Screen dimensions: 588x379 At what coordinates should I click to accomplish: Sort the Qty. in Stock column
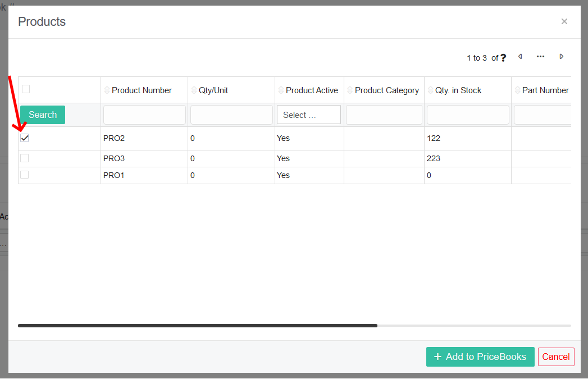click(x=430, y=90)
